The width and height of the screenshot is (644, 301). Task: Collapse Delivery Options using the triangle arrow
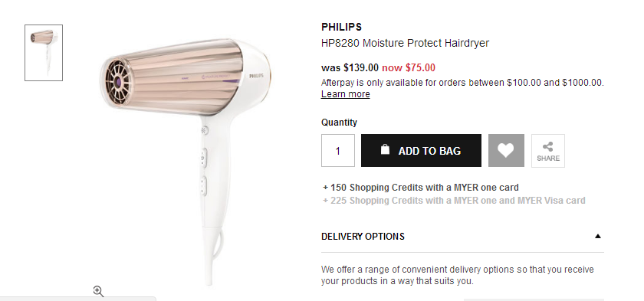[598, 236]
